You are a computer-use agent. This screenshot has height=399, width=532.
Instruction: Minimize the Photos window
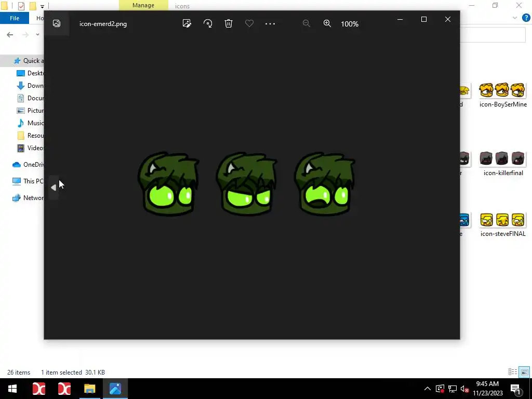tap(400, 19)
